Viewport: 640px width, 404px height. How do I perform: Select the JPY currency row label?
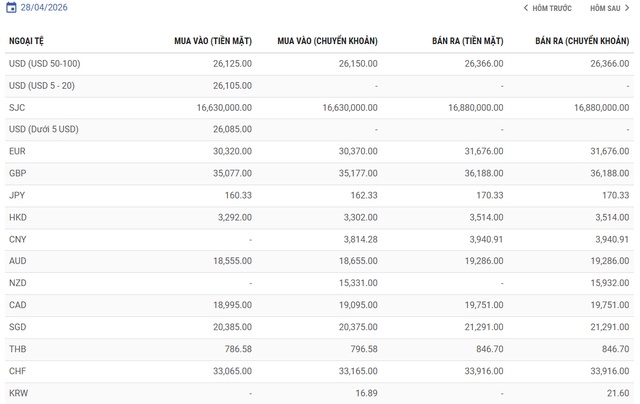[x=16, y=195]
